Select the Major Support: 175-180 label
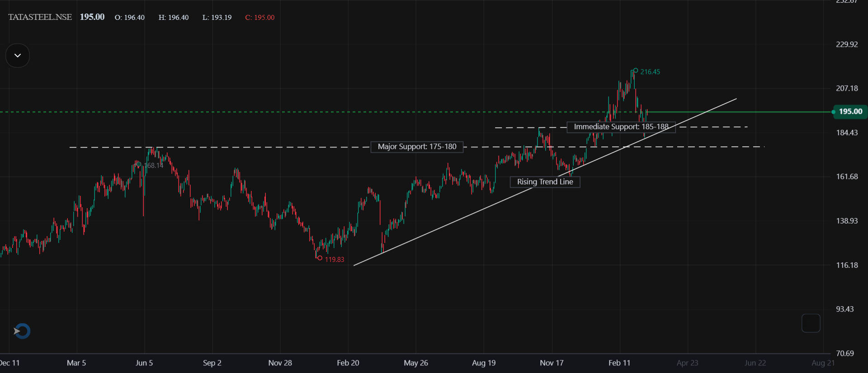This screenshot has height=373, width=868. (417, 147)
